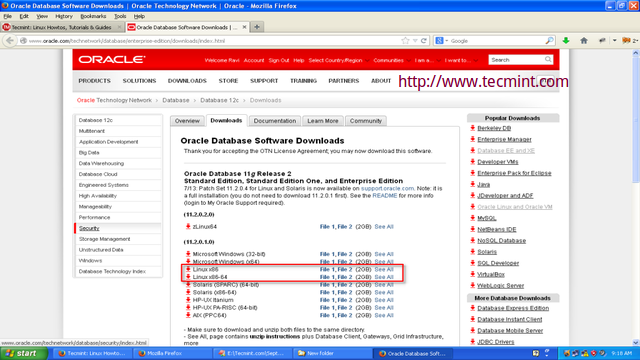
Task: Click in the Google search box
Action: click(497, 41)
